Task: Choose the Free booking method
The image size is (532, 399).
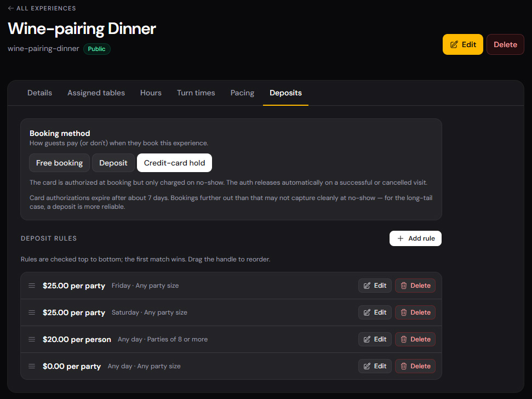Action: pos(59,163)
